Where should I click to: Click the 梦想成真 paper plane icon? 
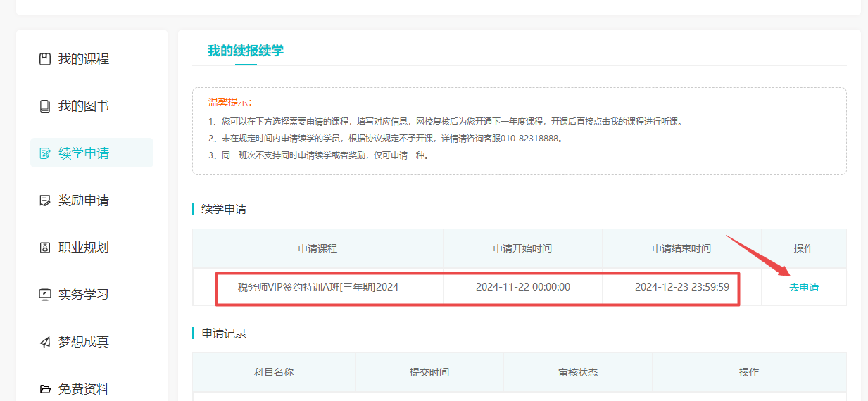point(45,342)
